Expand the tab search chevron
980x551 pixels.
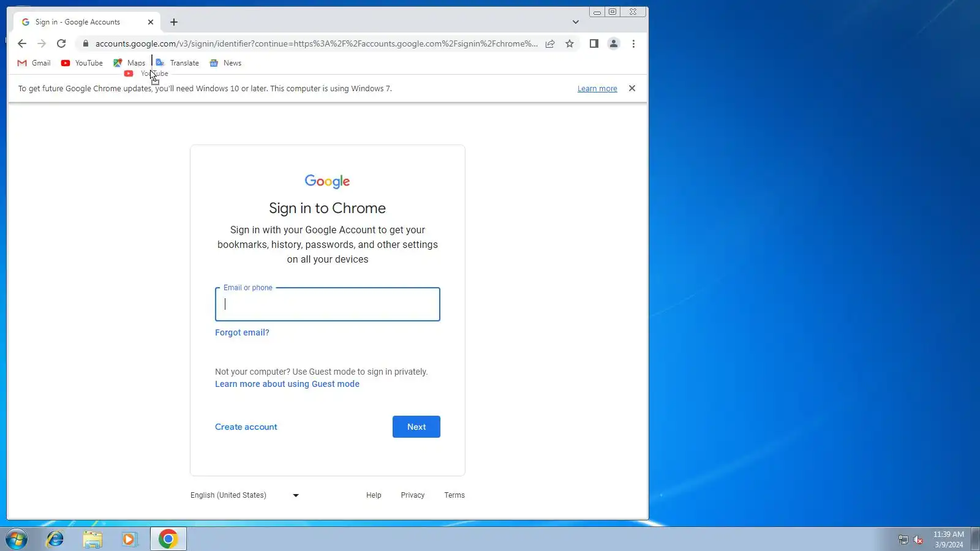(x=576, y=22)
